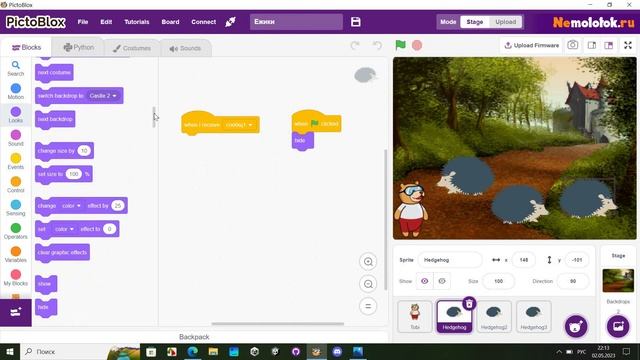640x360 pixels.
Task: Click the y position field
Action: pos(577,260)
